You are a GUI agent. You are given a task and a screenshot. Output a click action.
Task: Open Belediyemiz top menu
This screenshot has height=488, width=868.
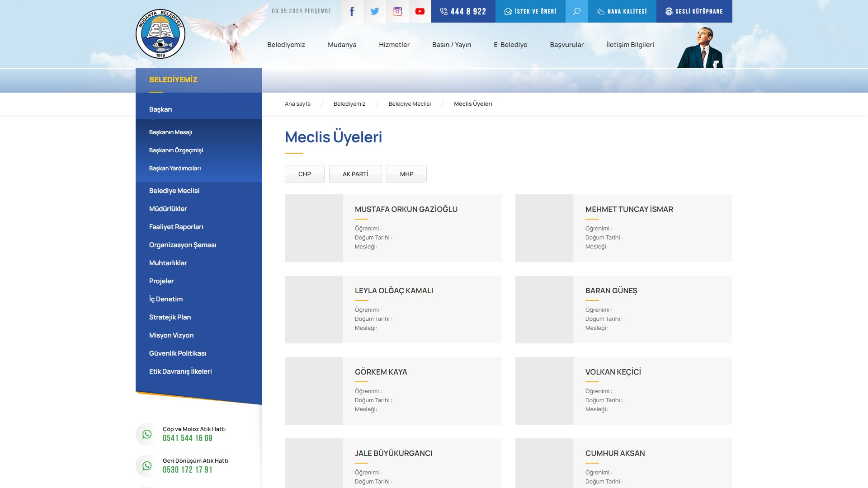pos(286,45)
